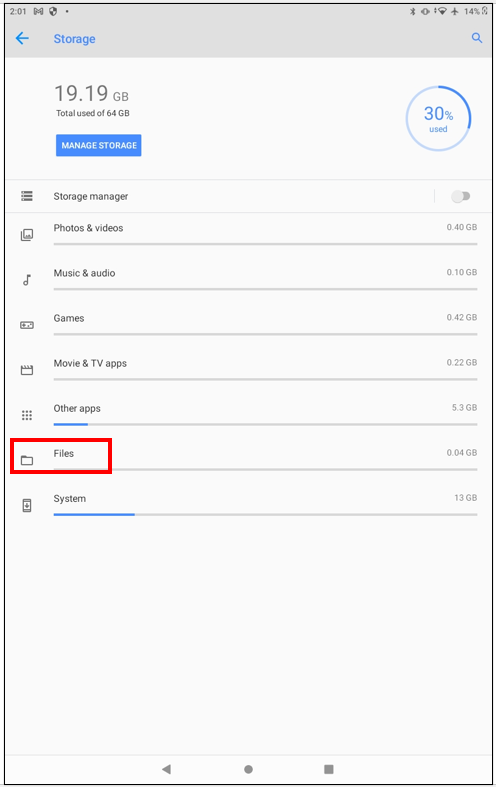Tap the Photos & videos gallery icon
The width and height of the screenshot is (496, 787).
click(27, 235)
